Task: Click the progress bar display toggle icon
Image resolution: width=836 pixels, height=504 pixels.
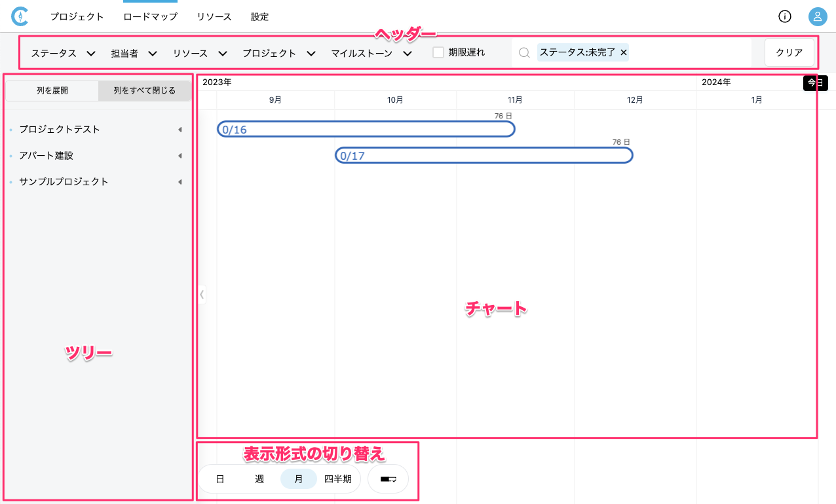Action: tap(389, 479)
